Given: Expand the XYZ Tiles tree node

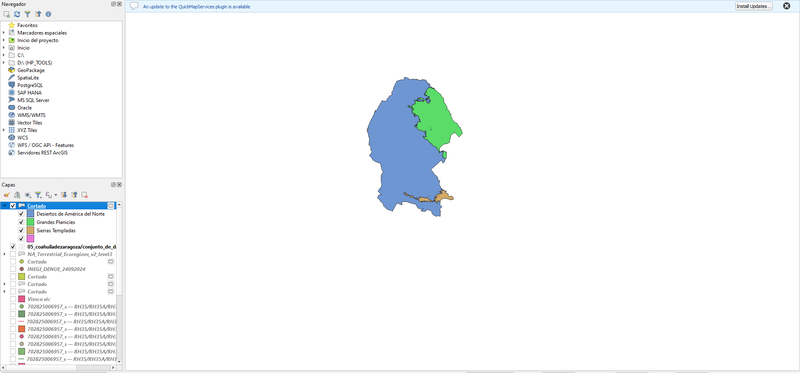Looking at the screenshot, I should click(4, 130).
